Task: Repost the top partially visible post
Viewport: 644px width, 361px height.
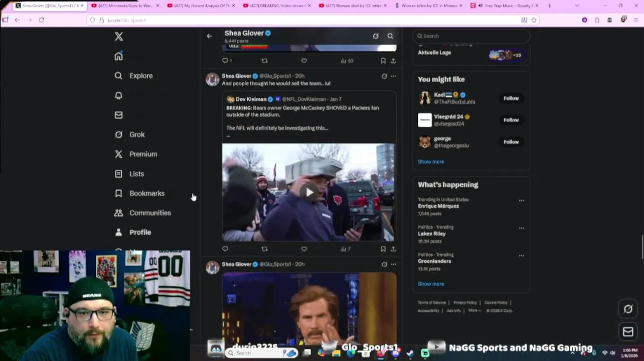Action: [x=264, y=61]
